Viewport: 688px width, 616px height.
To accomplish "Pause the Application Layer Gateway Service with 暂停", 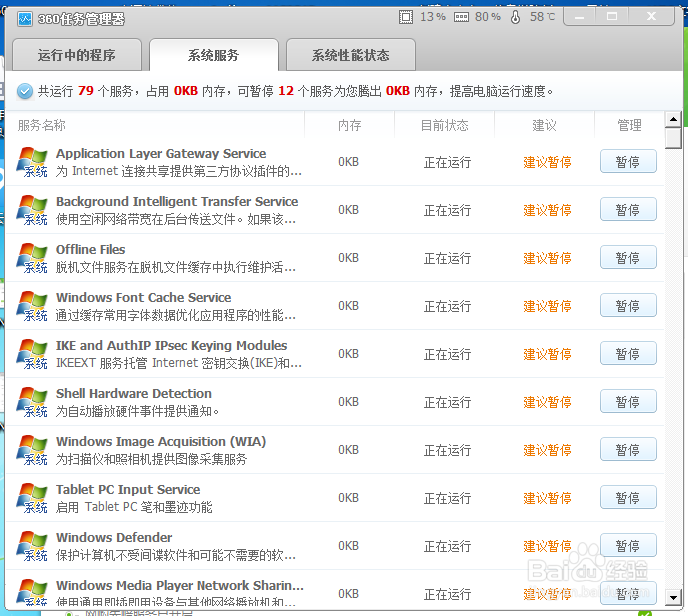I will tap(628, 161).
